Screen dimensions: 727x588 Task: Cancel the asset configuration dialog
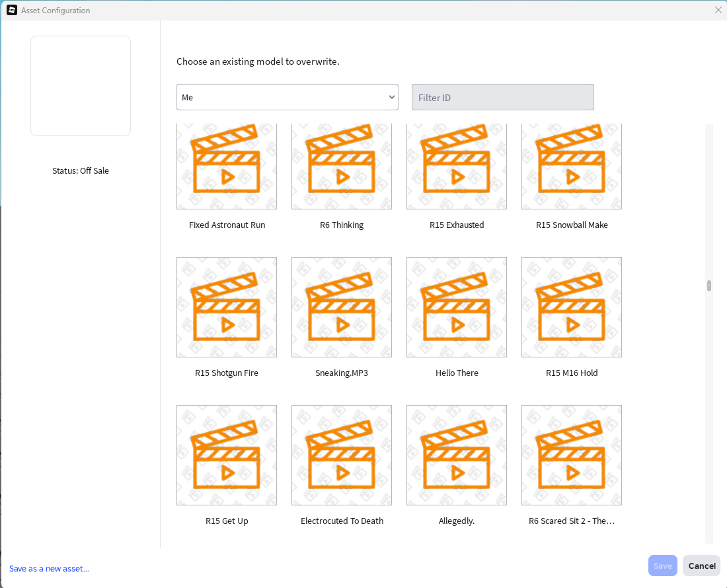(701, 566)
